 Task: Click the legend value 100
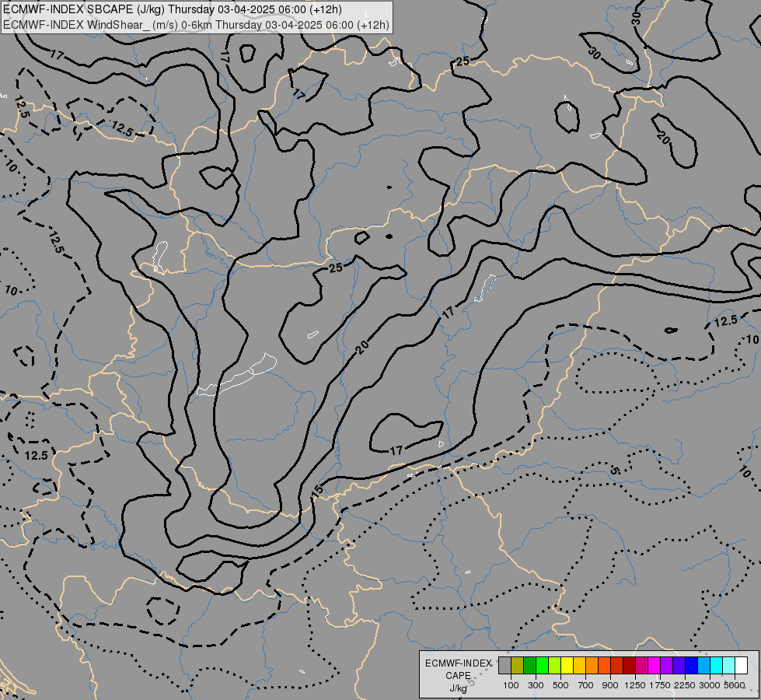point(511,685)
